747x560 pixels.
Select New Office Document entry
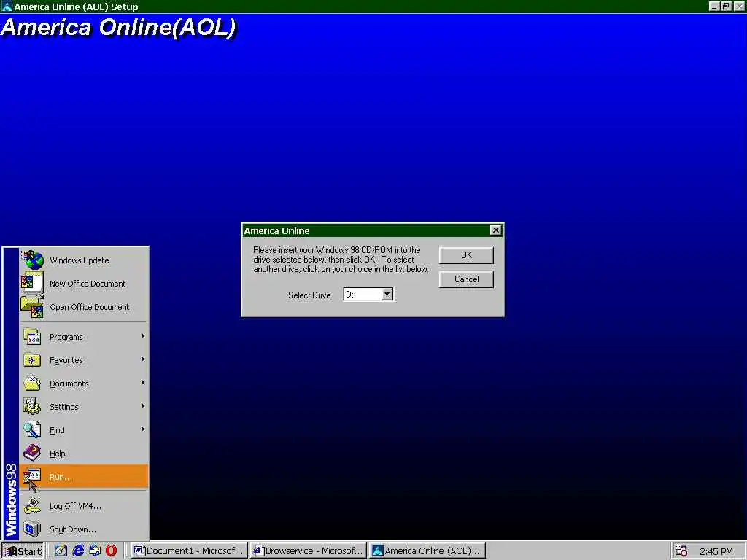(x=85, y=284)
